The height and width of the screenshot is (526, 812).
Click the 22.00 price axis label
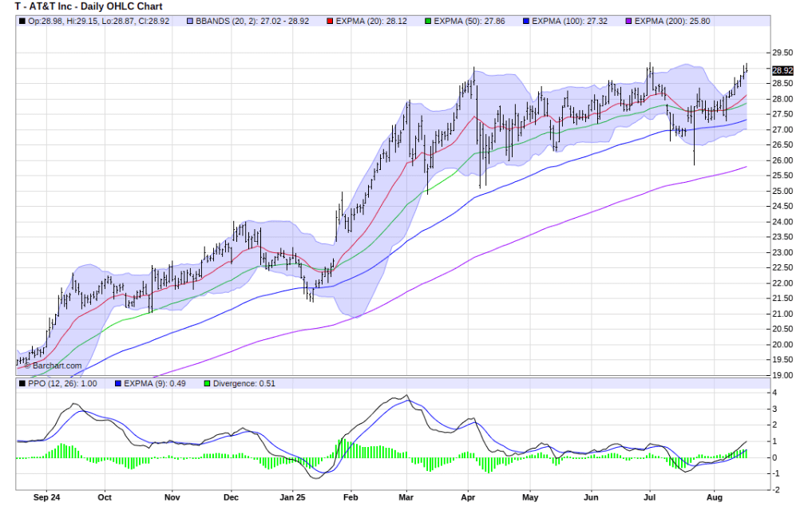(x=782, y=283)
